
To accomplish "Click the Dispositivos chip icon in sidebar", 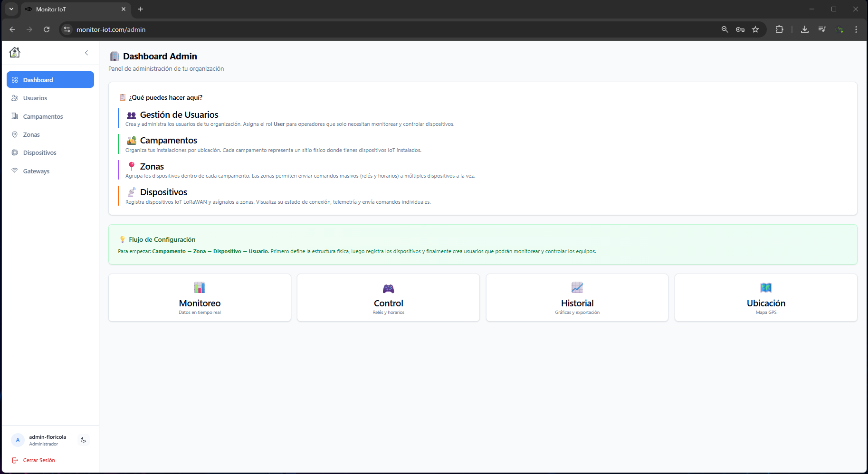I will (x=15, y=153).
